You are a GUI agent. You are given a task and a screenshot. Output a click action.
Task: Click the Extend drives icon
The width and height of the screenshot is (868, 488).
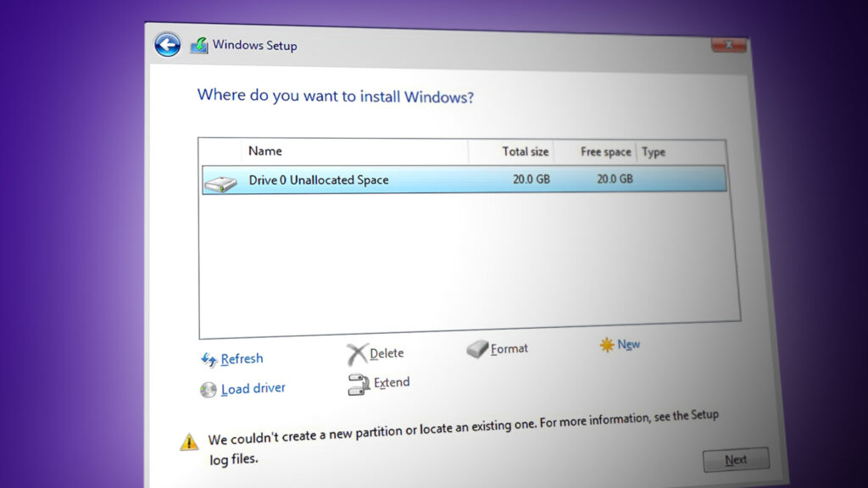coord(359,385)
